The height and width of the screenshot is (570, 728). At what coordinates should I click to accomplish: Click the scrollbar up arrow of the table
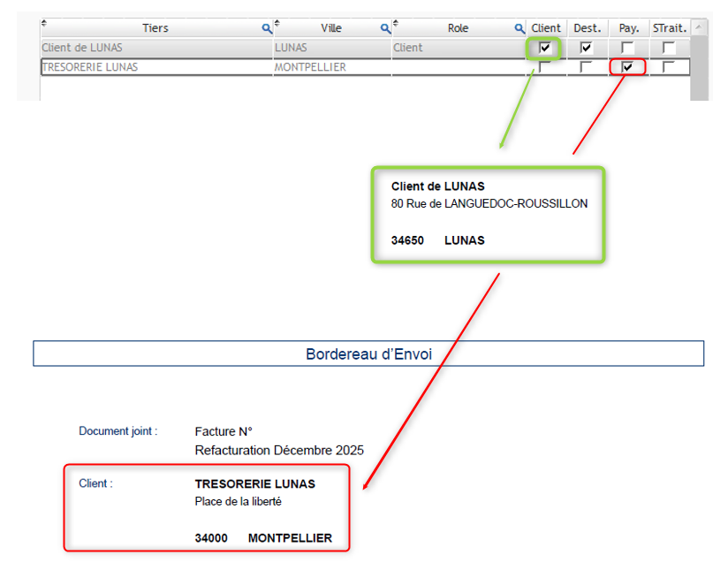click(x=699, y=28)
